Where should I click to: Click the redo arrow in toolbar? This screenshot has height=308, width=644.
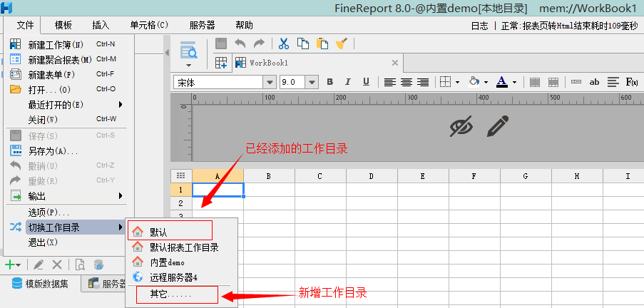pos(259,43)
